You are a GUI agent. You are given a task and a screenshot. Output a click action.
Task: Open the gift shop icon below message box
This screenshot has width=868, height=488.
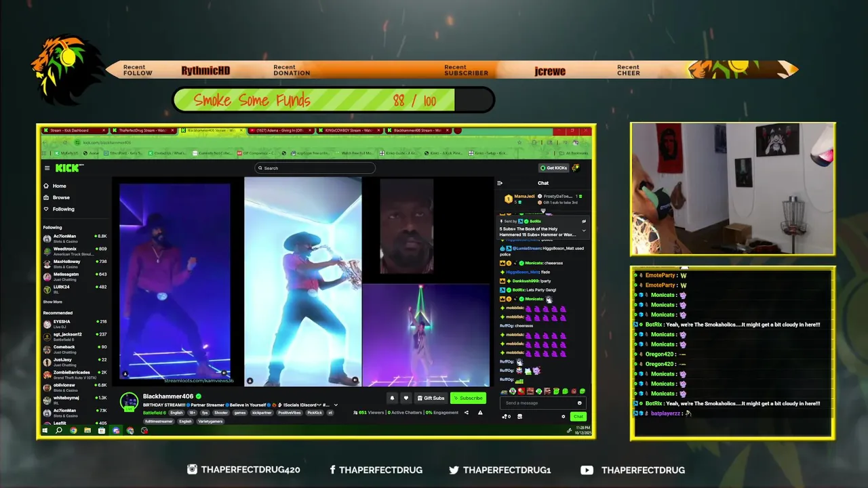point(520,416)
